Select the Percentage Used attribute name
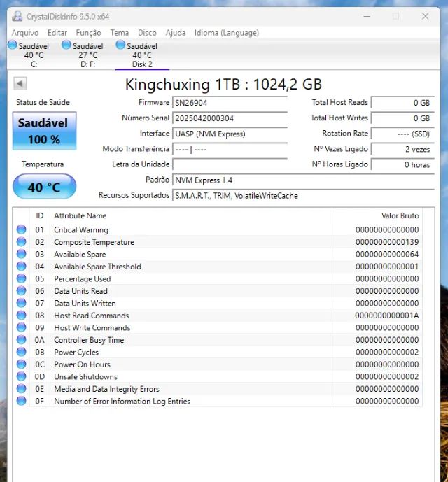The image size is (448, 482). [x=82, y=278]
